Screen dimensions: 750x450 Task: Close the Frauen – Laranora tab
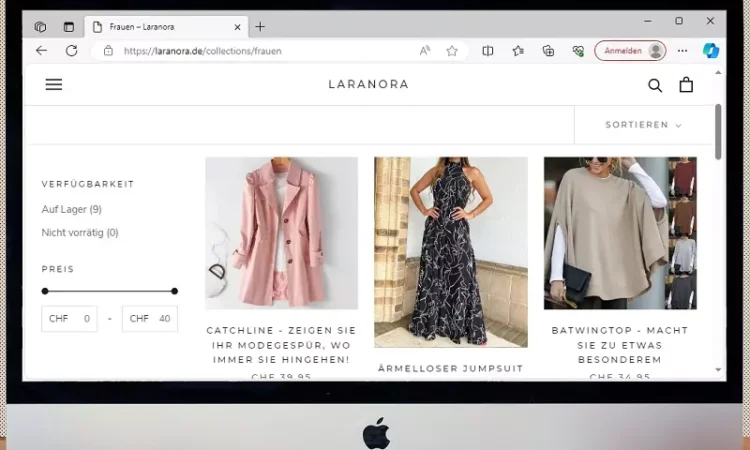tap(237, 27)
